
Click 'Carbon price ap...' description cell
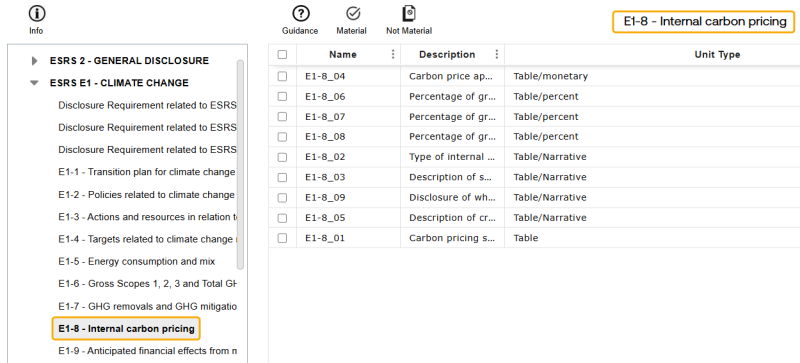453,76
